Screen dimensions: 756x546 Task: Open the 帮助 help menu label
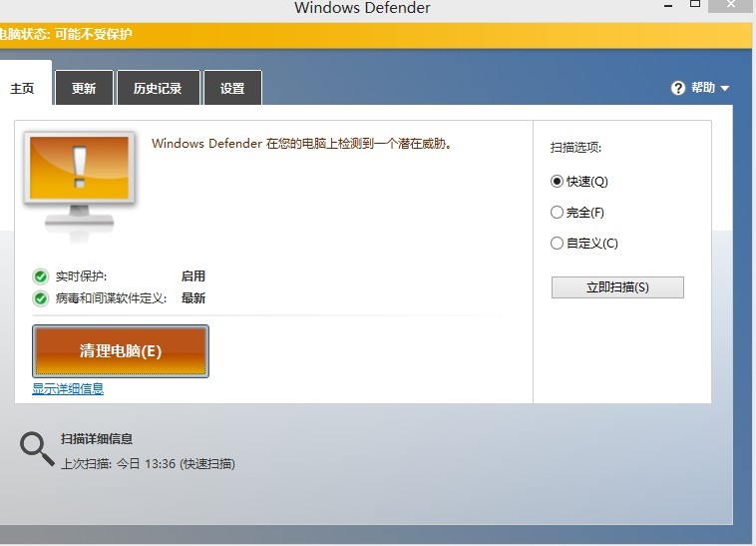703,88
